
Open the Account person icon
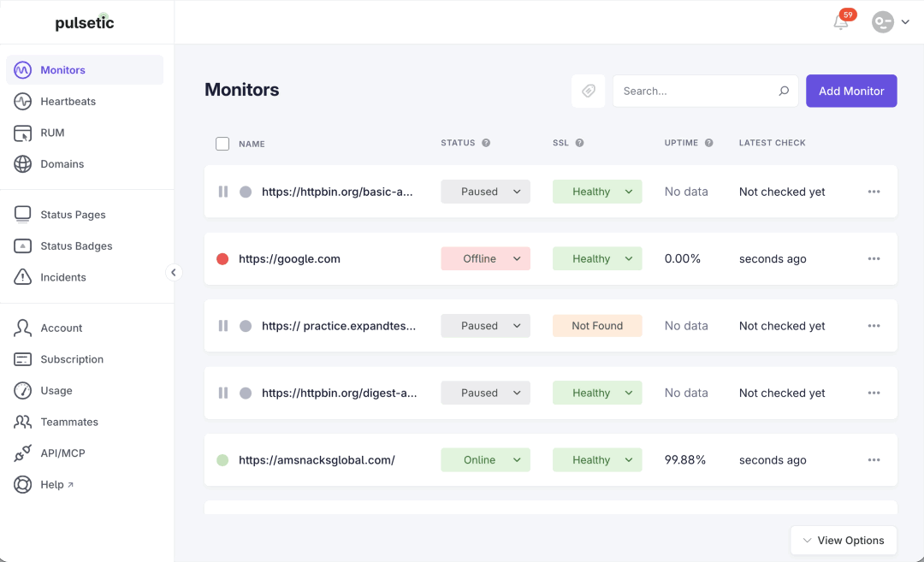tap(22, 328)
